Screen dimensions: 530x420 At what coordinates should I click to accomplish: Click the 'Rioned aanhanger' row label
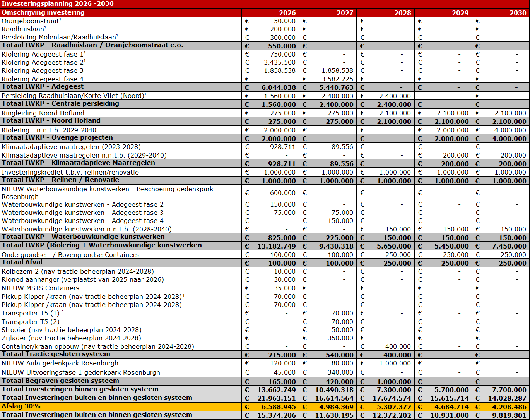click(x=83, y=279)
